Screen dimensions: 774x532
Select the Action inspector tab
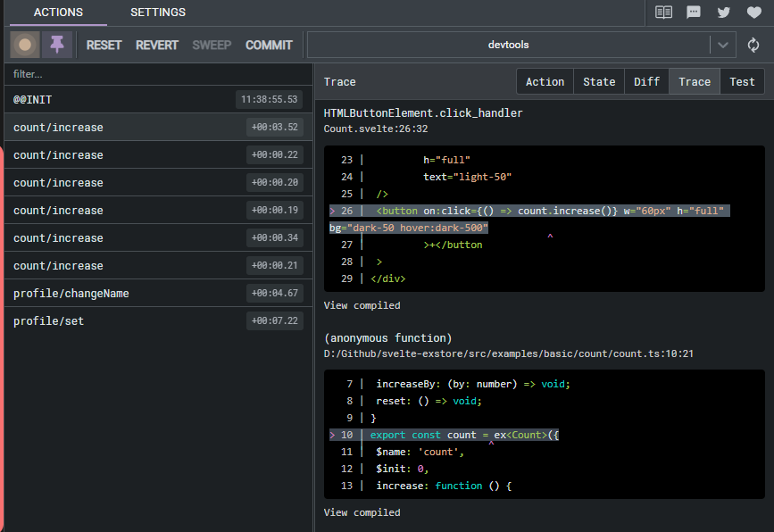[x=545, y=81]
